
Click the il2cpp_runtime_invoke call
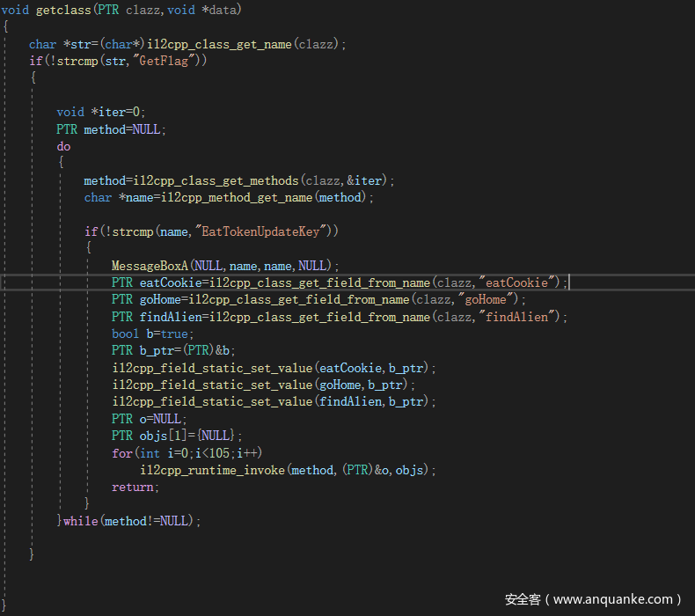pyautogui.click(x=212, y=470)
